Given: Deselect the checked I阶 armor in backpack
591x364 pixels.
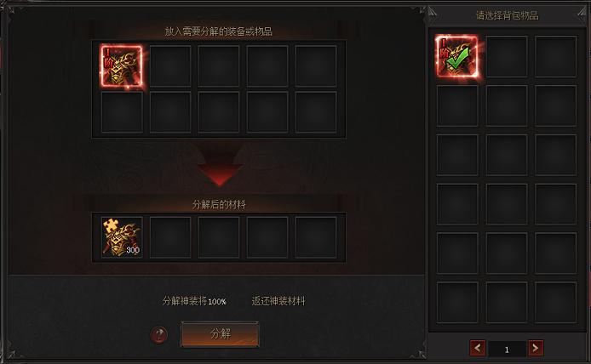Looking at the screenshot, I should [x=457, y=56].
